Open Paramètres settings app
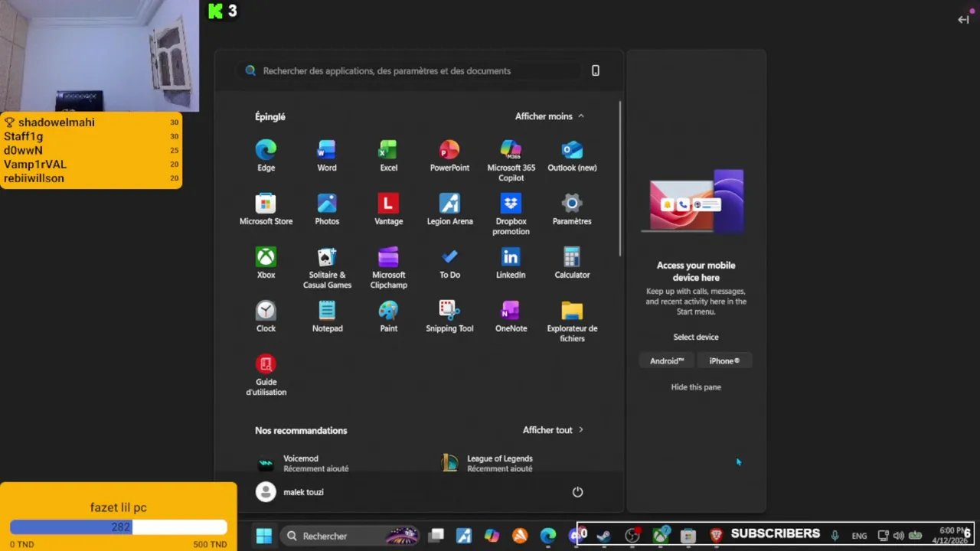Screen dimensions: 980x551 pyautogui.click(x=572, y=210)
